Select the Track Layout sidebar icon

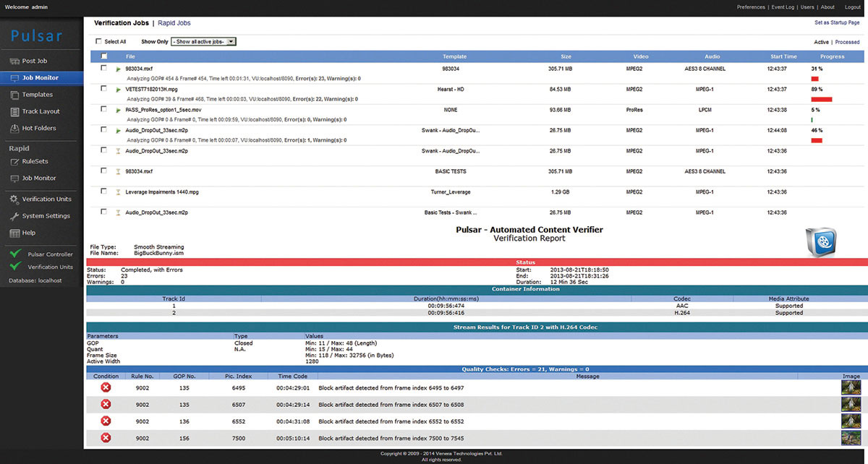click(16, 111)
